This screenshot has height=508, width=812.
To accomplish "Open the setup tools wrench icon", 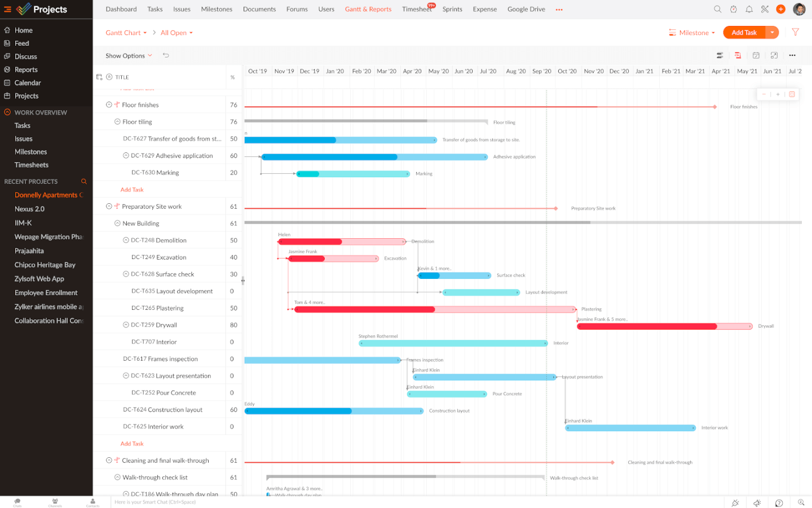I will 765,9.
